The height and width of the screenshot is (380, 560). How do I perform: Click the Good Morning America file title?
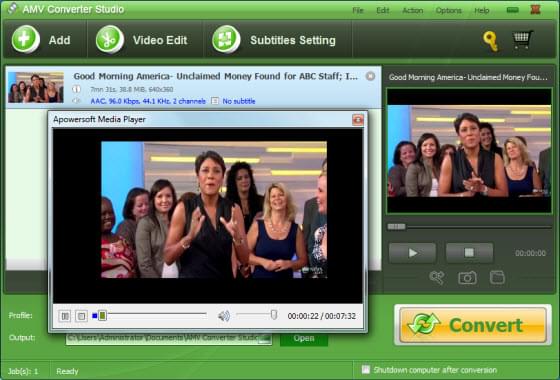click(x=215, y=76)
